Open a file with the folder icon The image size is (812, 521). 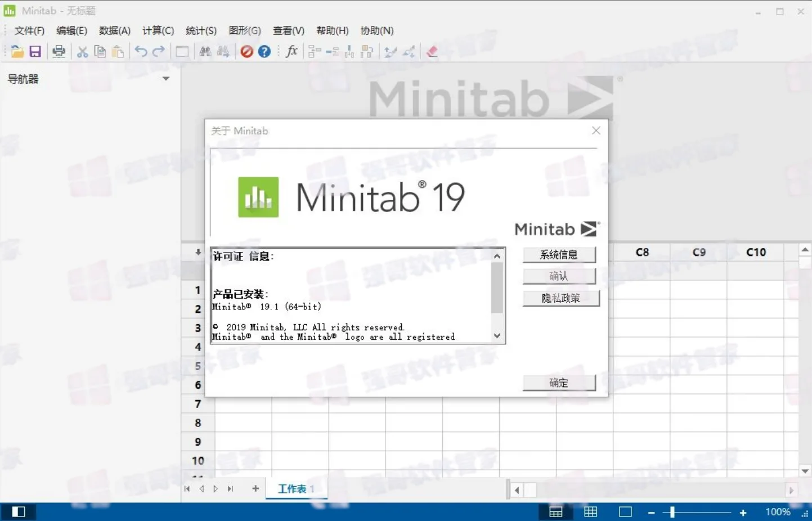[17, 52]
